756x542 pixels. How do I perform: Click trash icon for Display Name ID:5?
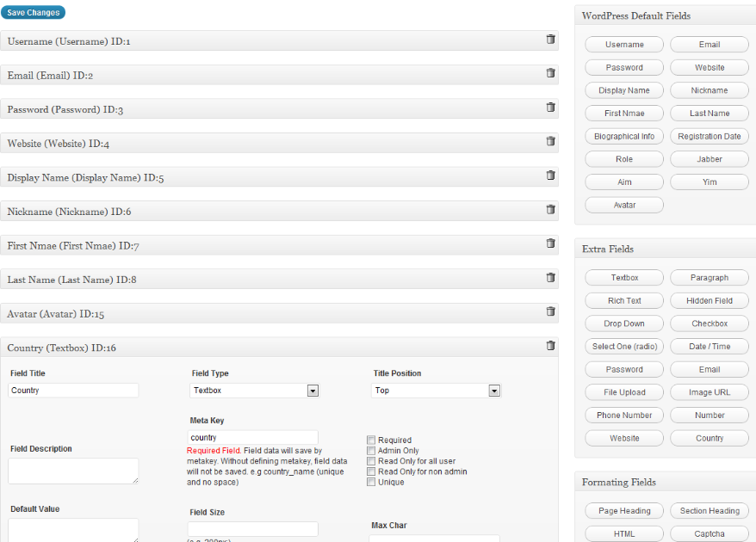pos(550,175)
